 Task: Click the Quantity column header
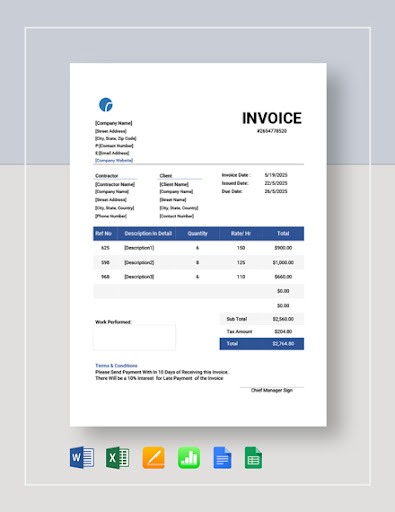tap(197, 234)
